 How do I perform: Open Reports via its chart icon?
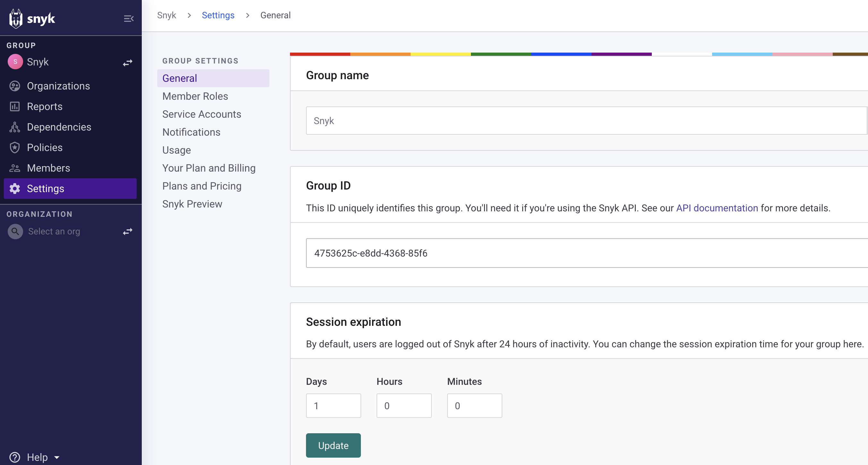(x=15, y=106)
